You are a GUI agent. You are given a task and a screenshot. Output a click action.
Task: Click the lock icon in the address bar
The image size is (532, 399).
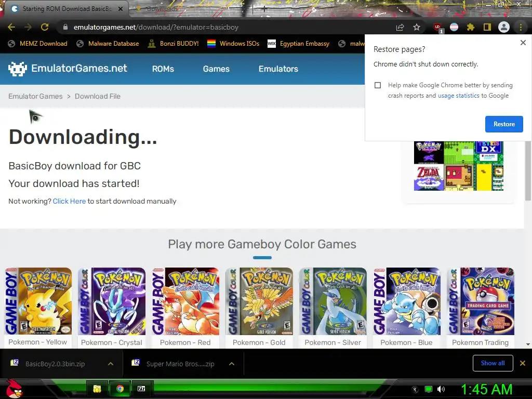65,27
